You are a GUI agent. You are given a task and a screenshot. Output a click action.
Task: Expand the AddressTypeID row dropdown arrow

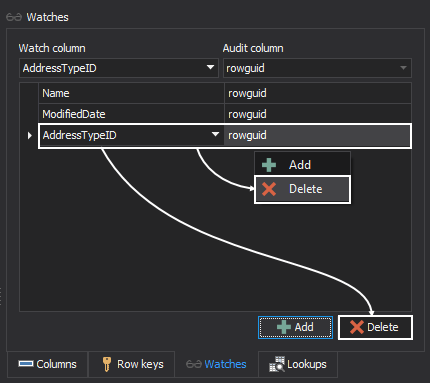(215, 134)
